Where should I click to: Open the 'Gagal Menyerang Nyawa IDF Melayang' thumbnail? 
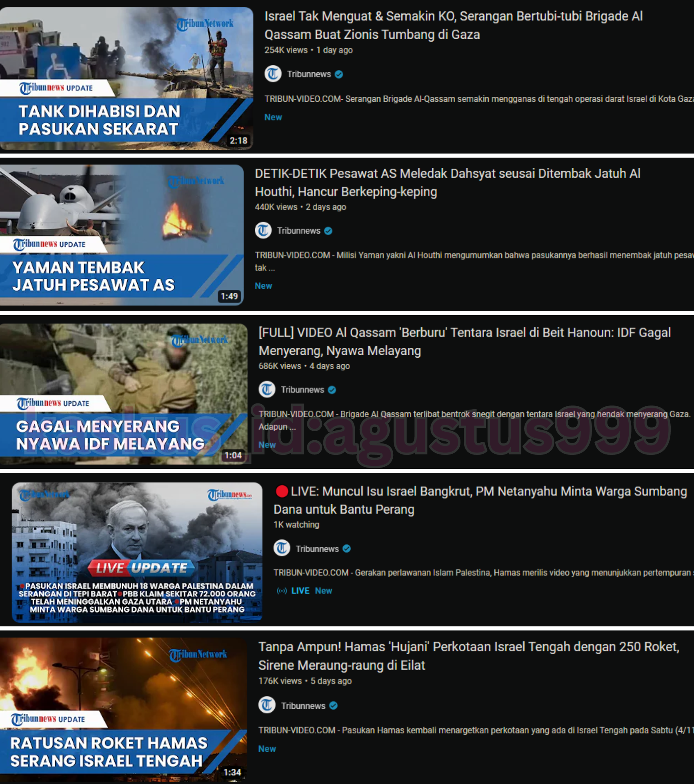(124, 394)
